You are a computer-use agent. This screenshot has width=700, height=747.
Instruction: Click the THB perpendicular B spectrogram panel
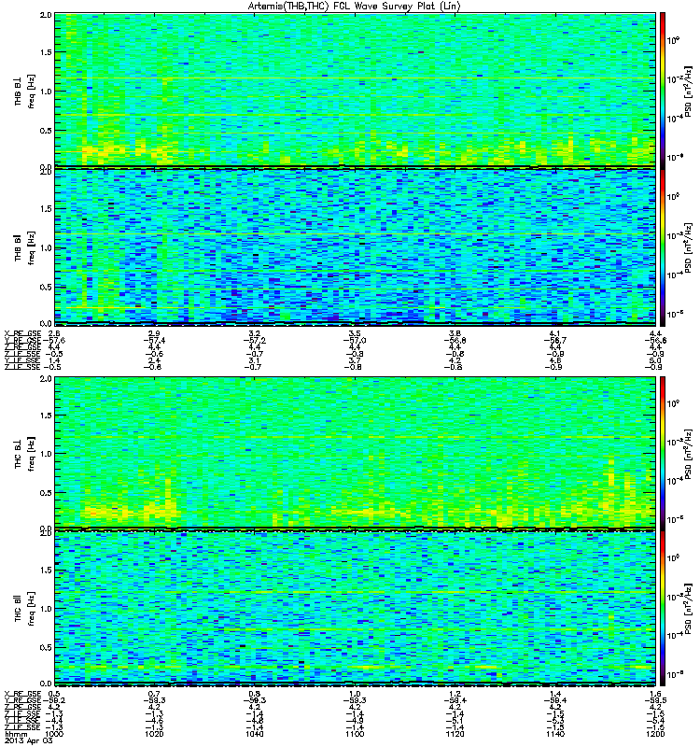(x=356, y=90)
